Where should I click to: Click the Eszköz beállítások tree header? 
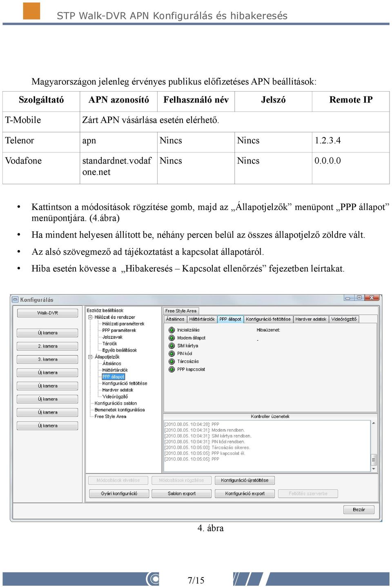tap(105, 311)
